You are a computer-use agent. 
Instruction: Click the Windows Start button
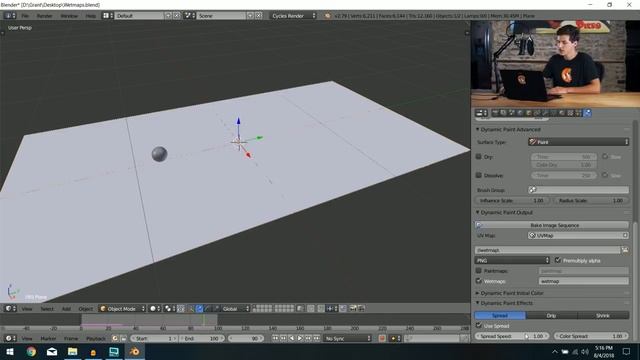tap(10, 351)
